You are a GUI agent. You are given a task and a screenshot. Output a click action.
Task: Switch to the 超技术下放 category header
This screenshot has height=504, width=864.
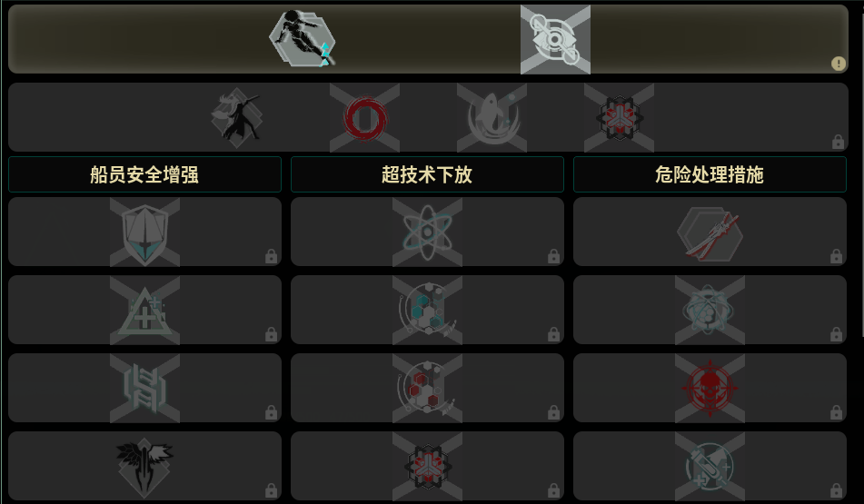pos(427,174)
